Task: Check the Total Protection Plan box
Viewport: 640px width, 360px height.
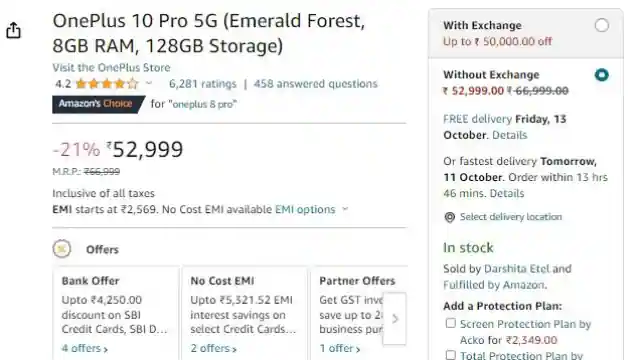Action: click(450, 355)
